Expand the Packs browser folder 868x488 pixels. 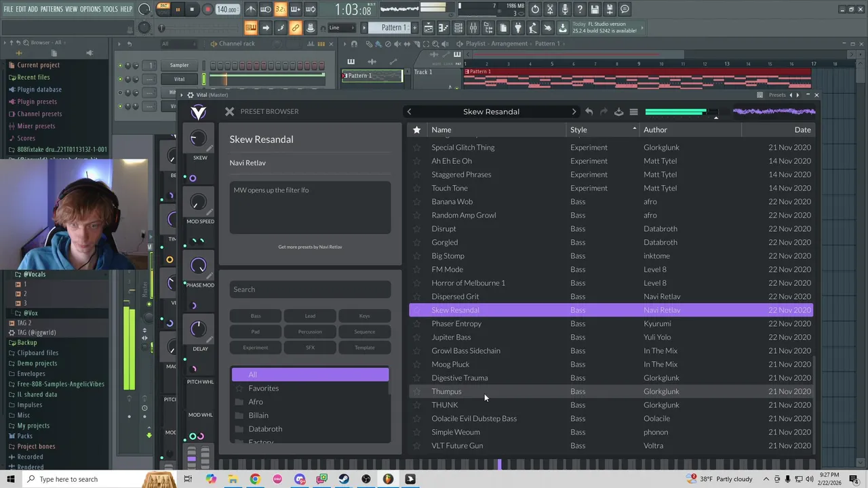point(24,436)
